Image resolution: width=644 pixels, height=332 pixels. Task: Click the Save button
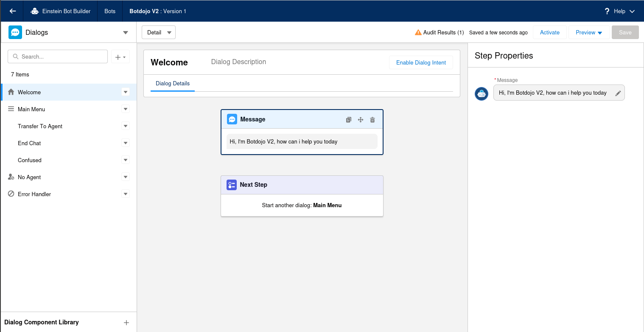click(625, 32)
